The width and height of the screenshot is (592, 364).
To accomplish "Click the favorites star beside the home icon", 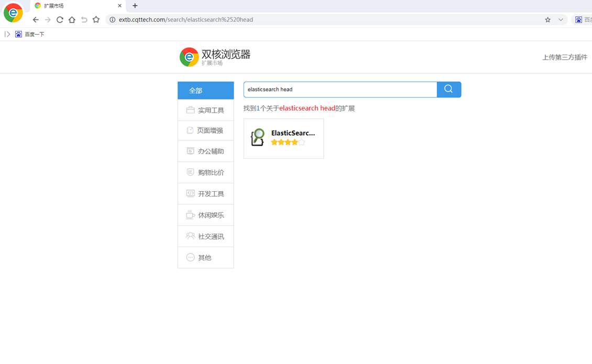I will pyautogui.click(x=96, y=19).
